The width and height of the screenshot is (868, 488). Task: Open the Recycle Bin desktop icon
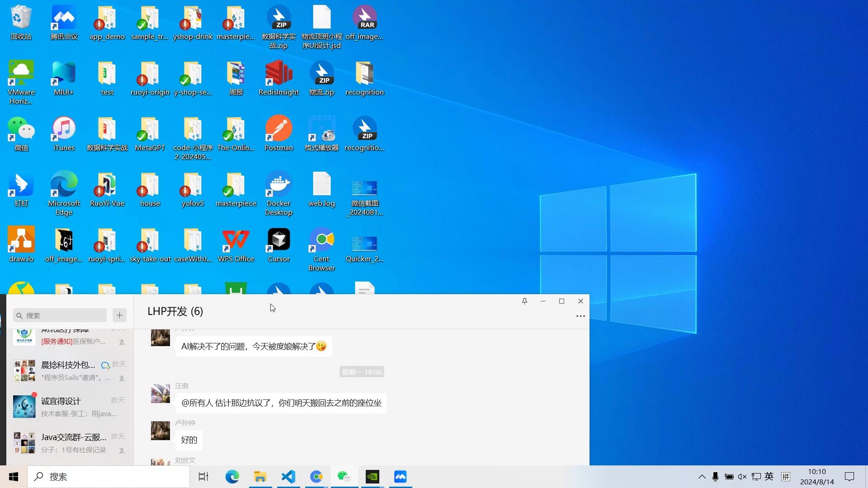(x=21, y=23)
